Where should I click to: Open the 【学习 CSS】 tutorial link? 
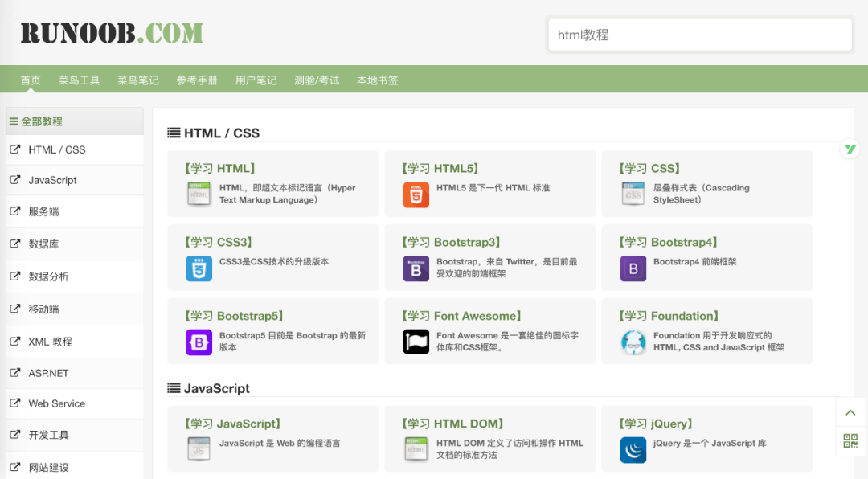point(650,168)
